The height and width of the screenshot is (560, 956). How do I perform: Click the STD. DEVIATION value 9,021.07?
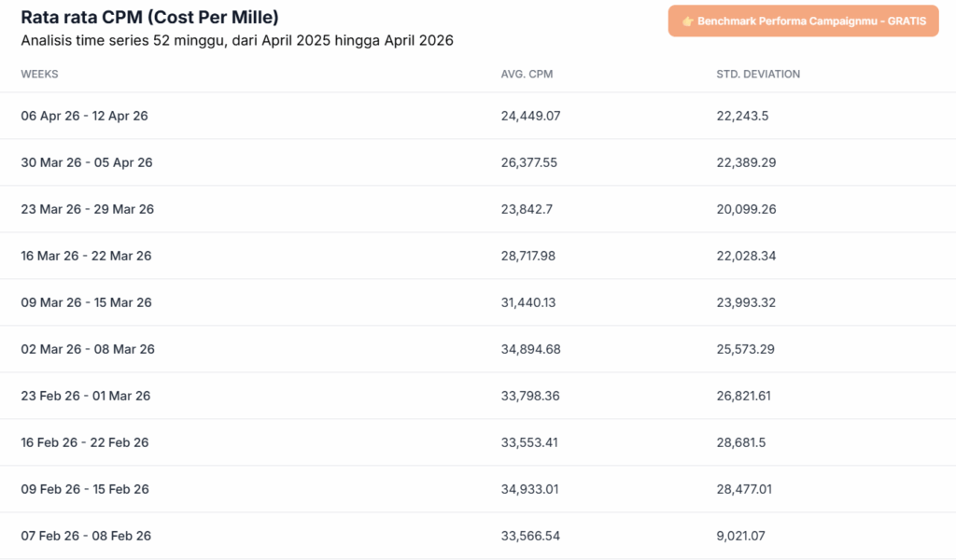point(743,536)
